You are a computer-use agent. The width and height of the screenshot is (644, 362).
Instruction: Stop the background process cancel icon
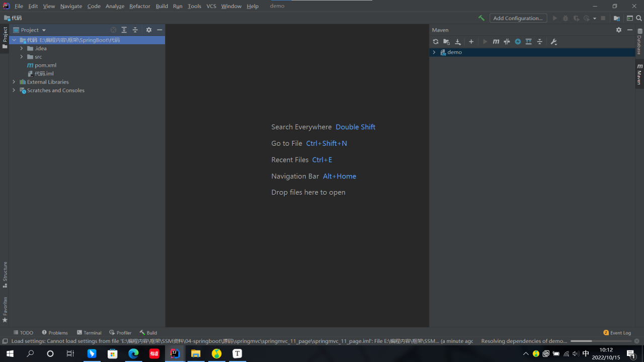(x=636, y=341)
